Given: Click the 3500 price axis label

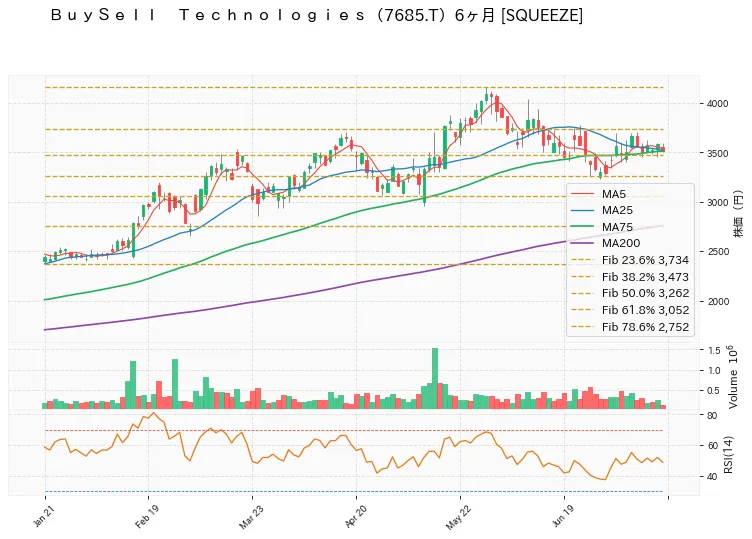Looking at the screenshot, I should 717,153.
